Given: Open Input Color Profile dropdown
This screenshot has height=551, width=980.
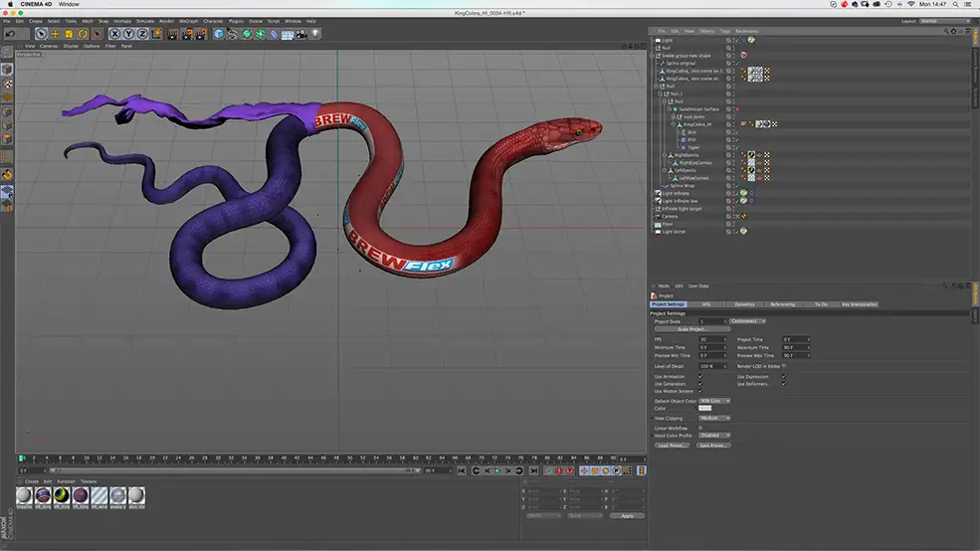Looking at the screenshot, I should coord(714,436).
